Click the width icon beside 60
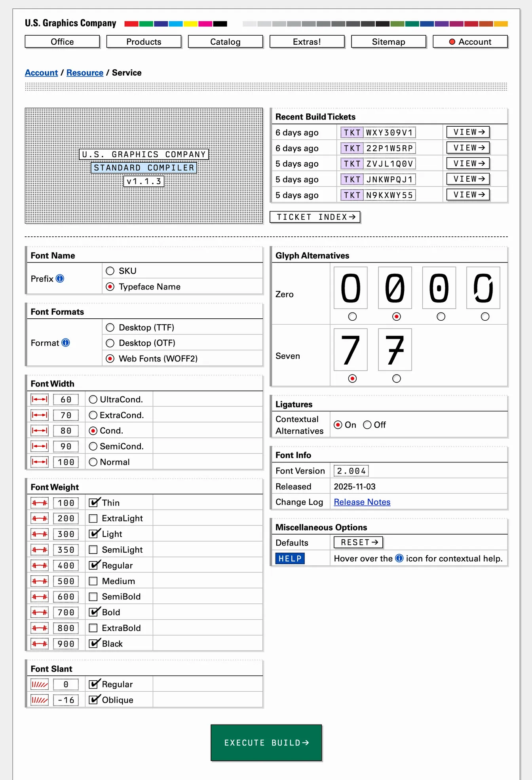This screenshot has width=532, height=780. (40, 399)
